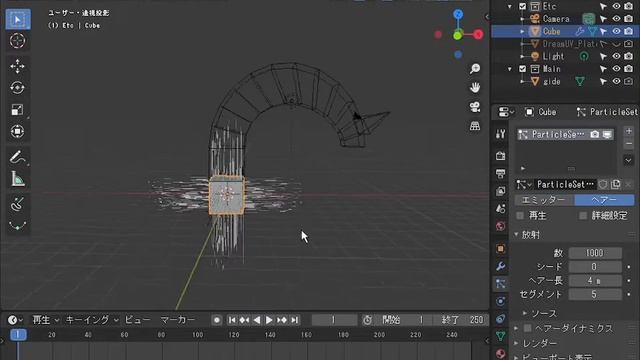
Task: Open the Render properties tab
Action: (x=500, y=156)
